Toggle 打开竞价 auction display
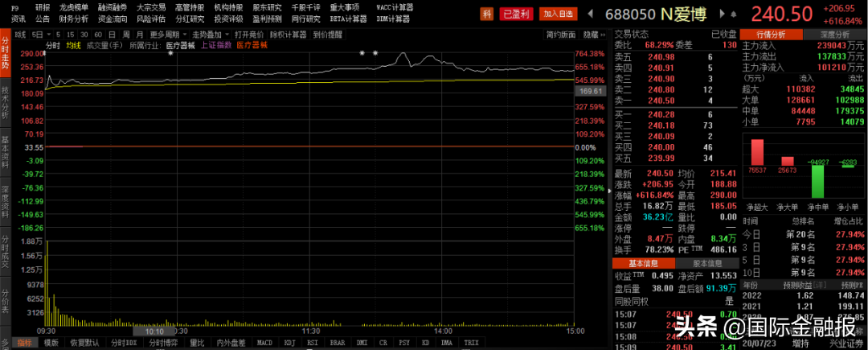 tap(248, 35)
